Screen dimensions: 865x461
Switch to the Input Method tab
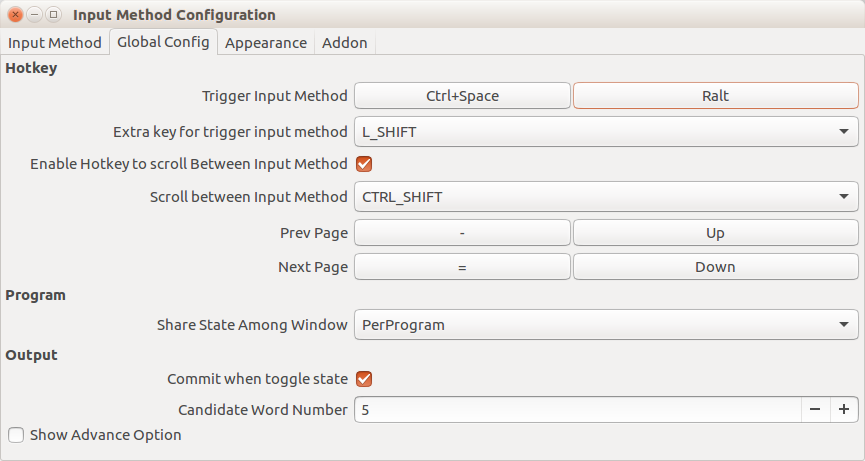click(x=55, y=43)
